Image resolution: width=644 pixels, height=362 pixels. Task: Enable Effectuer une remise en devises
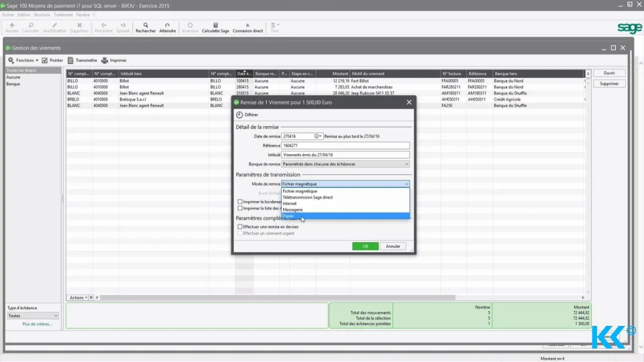coord(240,227)
